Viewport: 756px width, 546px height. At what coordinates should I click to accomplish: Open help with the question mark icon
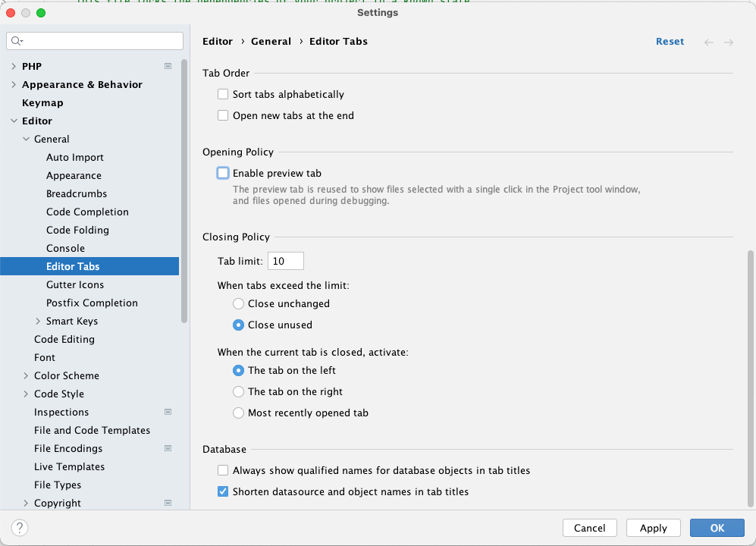tap(20, 528)
